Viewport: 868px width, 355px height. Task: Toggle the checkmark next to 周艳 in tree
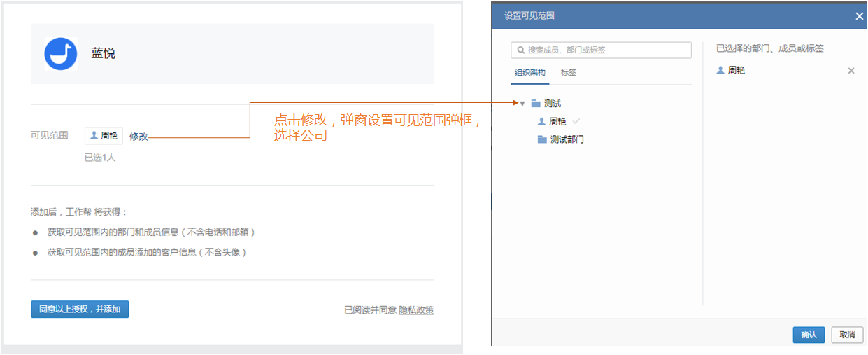coord(577,121)
